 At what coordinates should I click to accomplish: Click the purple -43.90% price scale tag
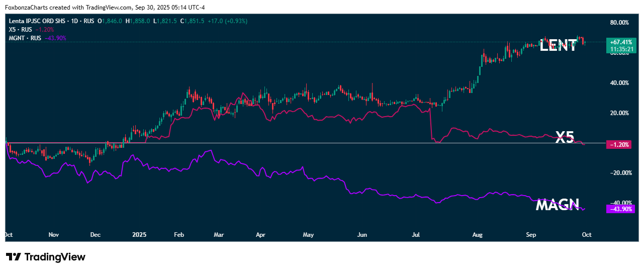pyautogui.click(x=621, y=209)
